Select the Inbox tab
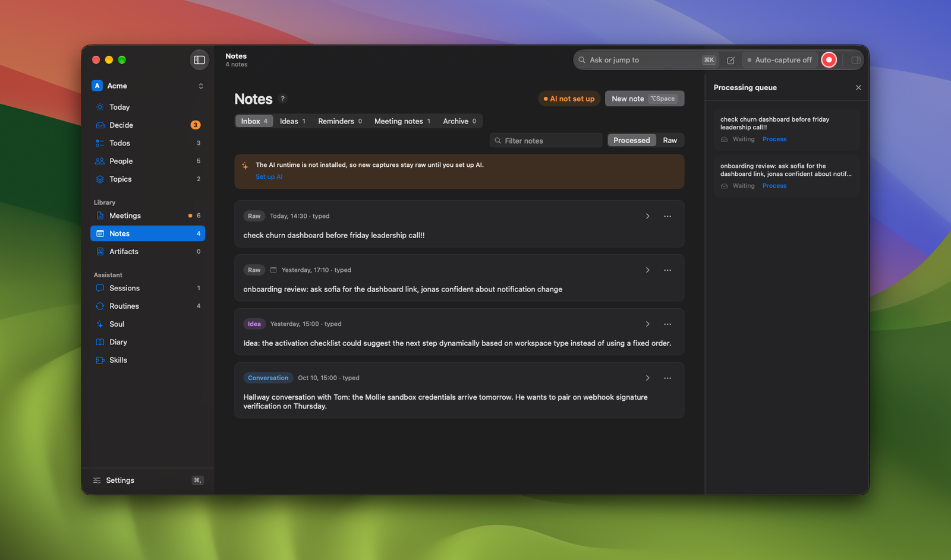Viewport: 951px width, 560px height. coord(254,121)
